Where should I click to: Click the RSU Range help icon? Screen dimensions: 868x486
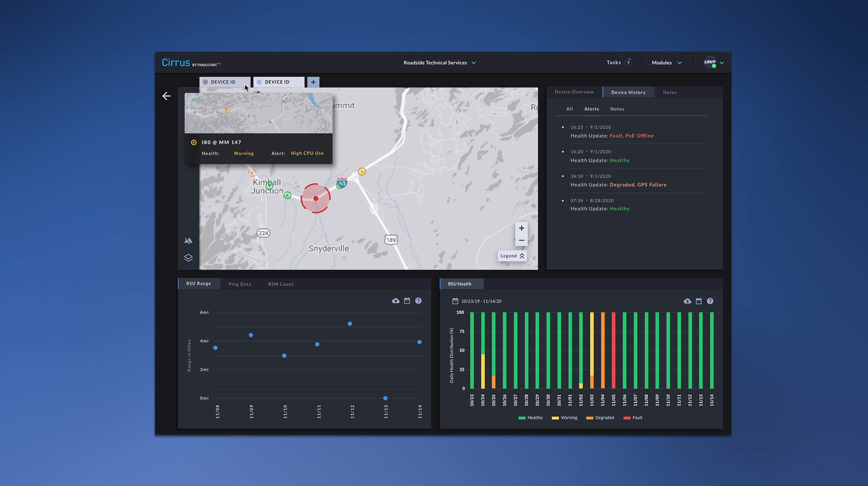click(x=418, y=301)
